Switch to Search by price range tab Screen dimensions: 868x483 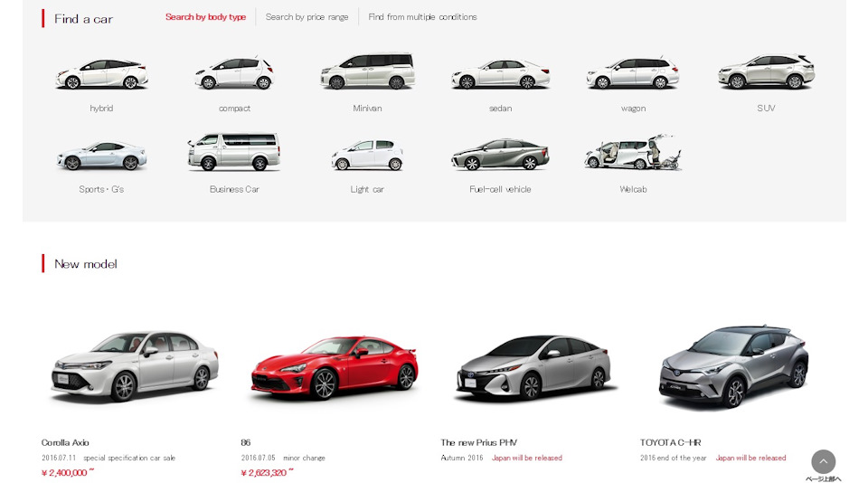(x=307, y=17)
